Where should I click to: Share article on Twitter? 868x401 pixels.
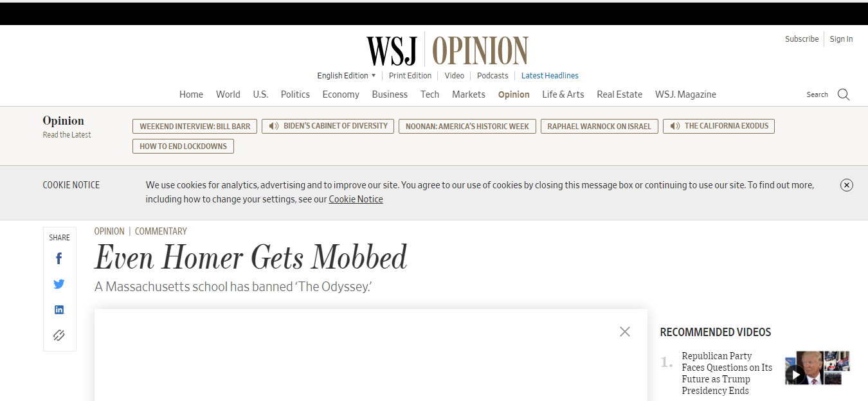coord(59,284)
